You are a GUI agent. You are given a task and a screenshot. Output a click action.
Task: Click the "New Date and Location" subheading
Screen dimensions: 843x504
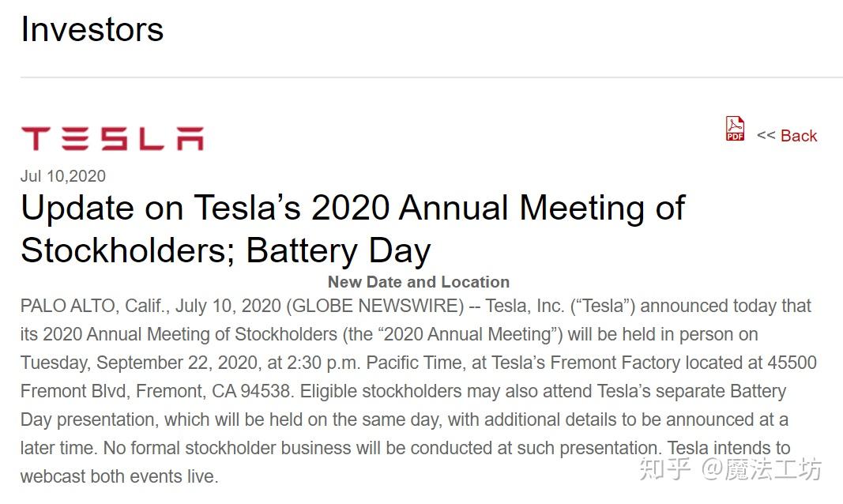tap(418, 282)
